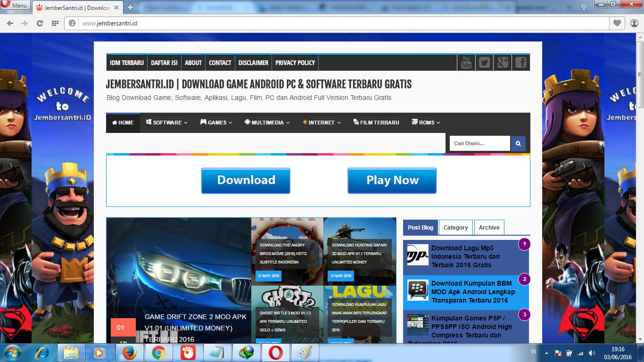Open the CONTACT page link
The height and width of the screenshot is (362, 644).
pos(220,63)
